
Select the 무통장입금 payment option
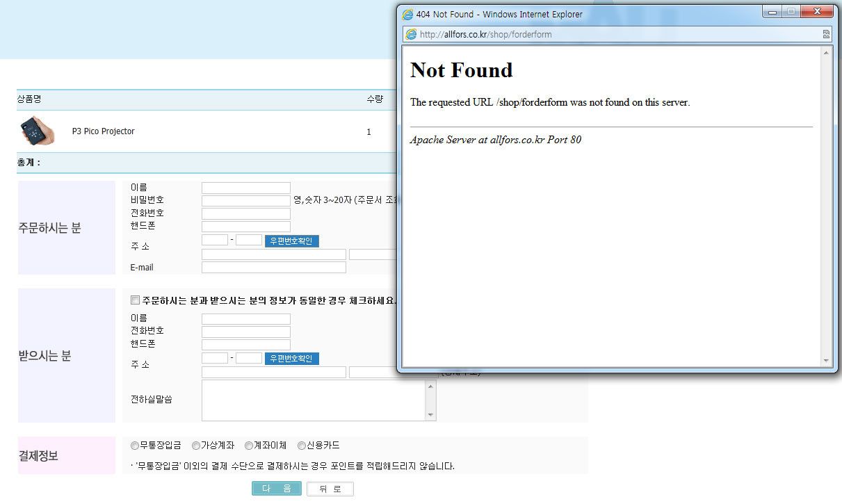[x=135, y=446]
